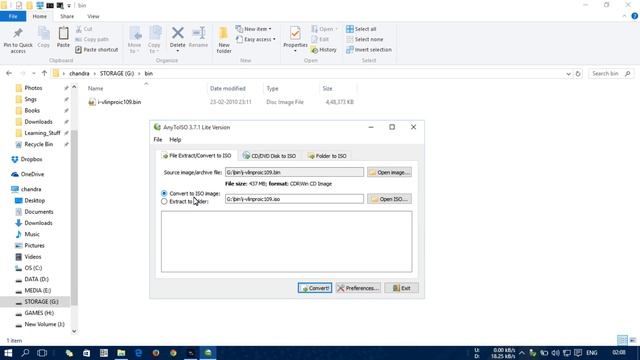Click the source image file path field
Viewport: 640px width, 360px height.
pyautogui.click(x=294, y=172)
